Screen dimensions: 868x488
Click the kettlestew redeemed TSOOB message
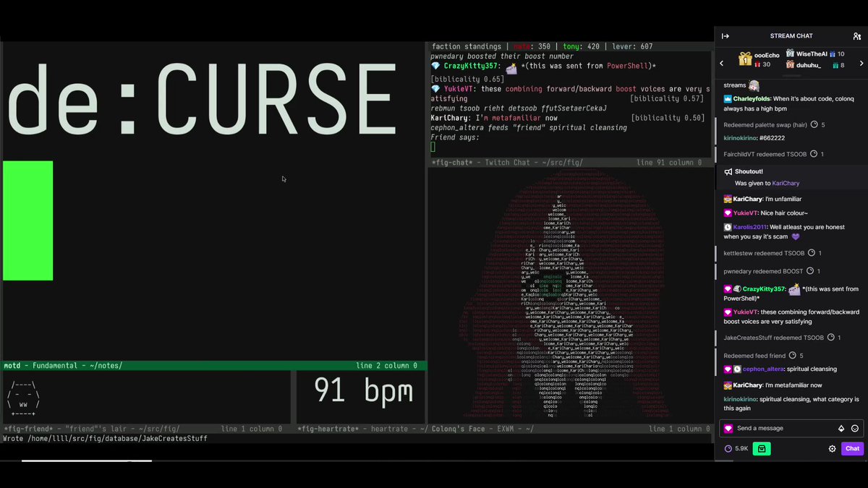tap(773, 253)
